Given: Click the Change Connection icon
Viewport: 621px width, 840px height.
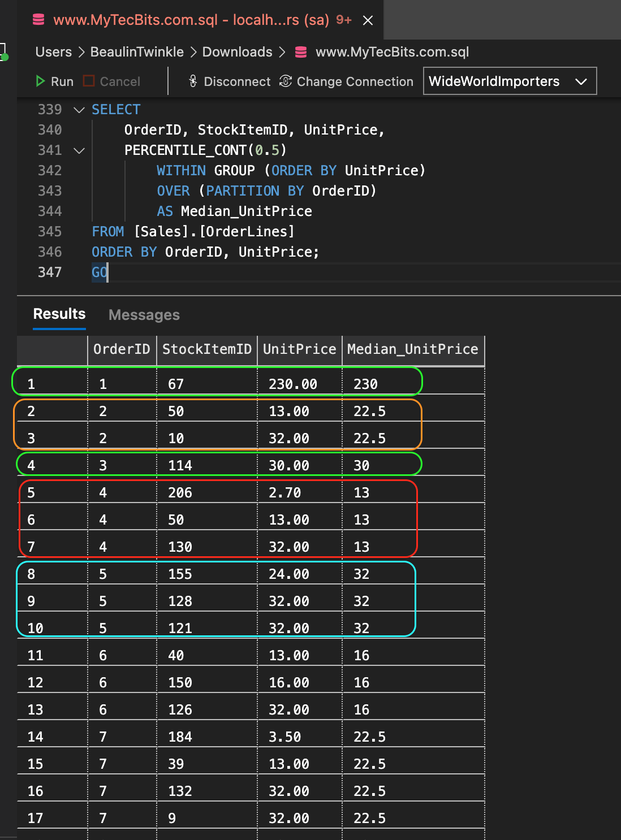Looking at the screenshot, I should 285,81.
